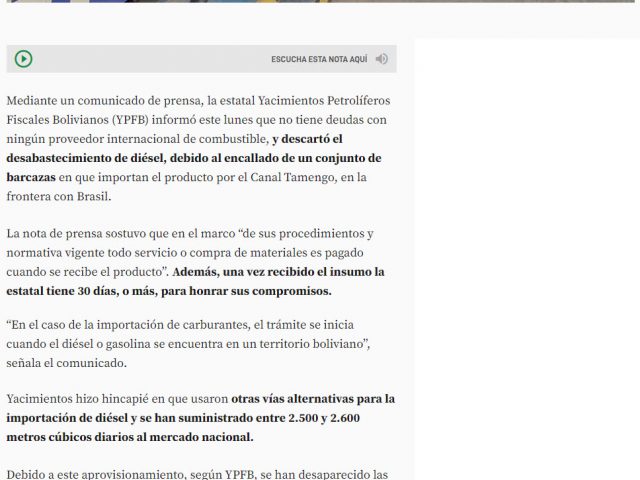Screen dimensions: 640x480
Task: Click the words 'señala el comunicado.'
Action: pos(66,363)
